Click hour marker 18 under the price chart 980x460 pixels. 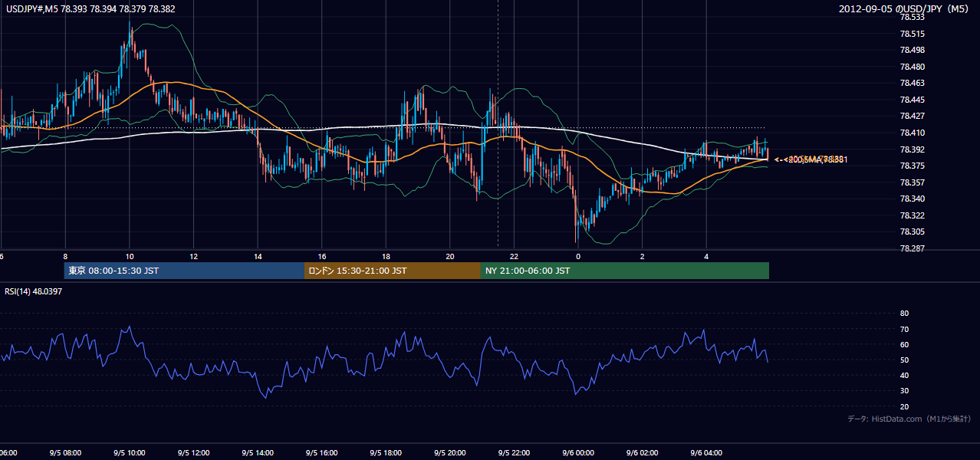386,257
